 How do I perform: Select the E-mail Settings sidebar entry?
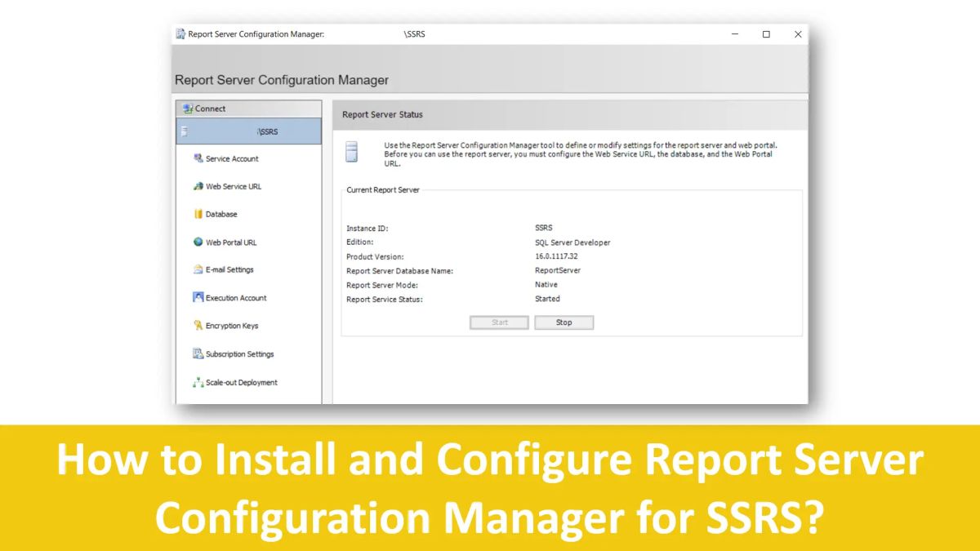coord(231,269)
